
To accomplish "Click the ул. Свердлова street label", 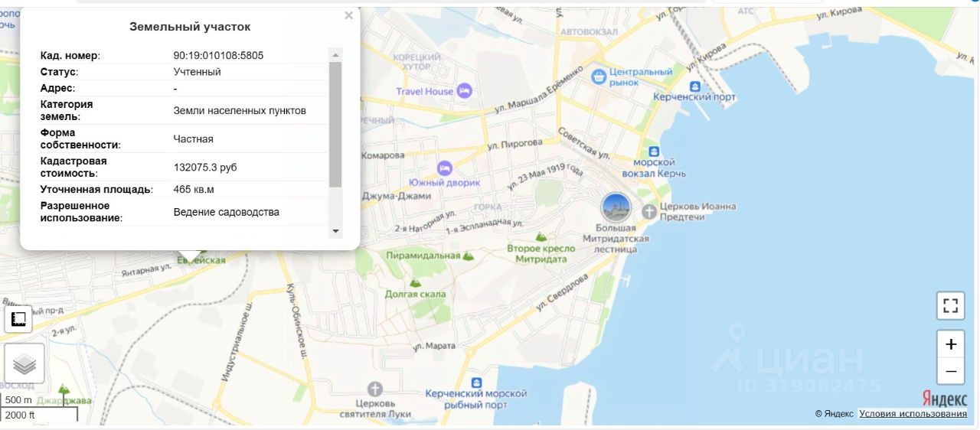I will [x=561, y=292].
